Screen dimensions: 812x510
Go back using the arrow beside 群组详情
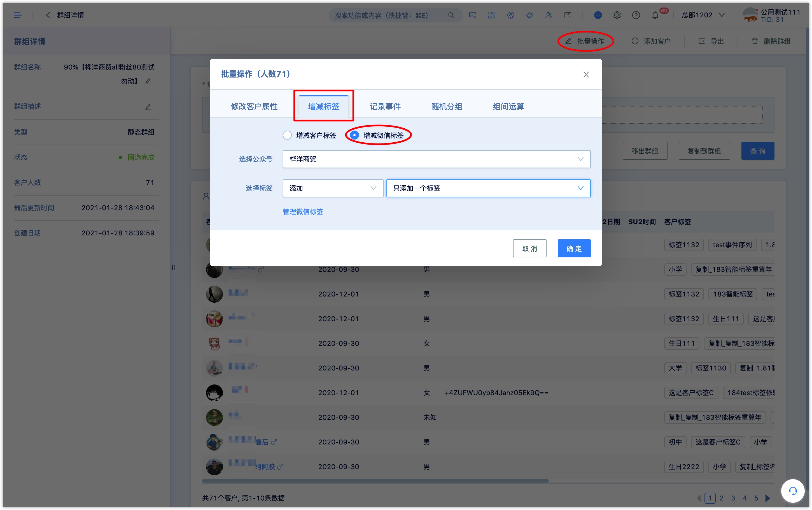(48, 15)
